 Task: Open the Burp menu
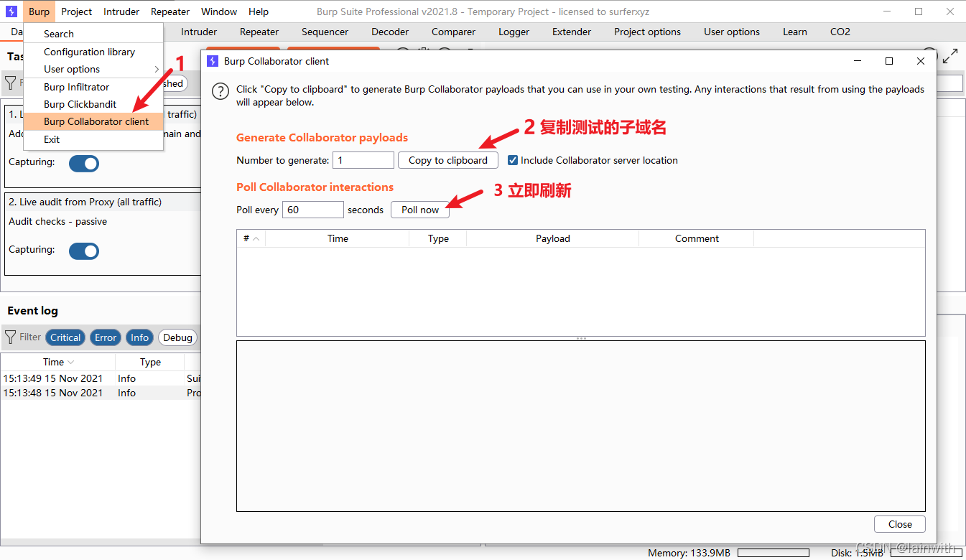40,11
